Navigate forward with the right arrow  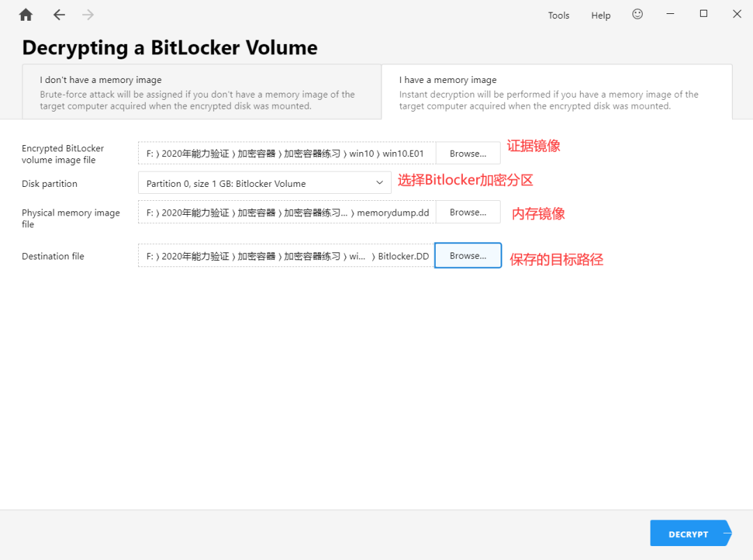point(88,15)
